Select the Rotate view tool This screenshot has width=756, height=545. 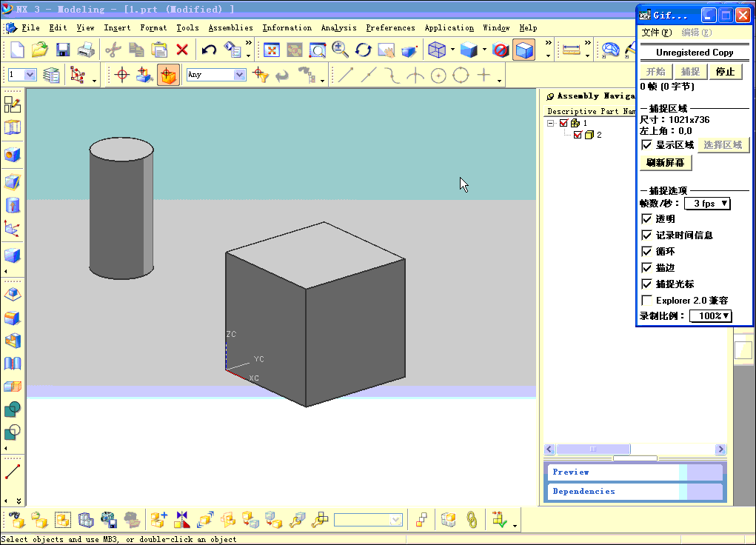[363, 50]
